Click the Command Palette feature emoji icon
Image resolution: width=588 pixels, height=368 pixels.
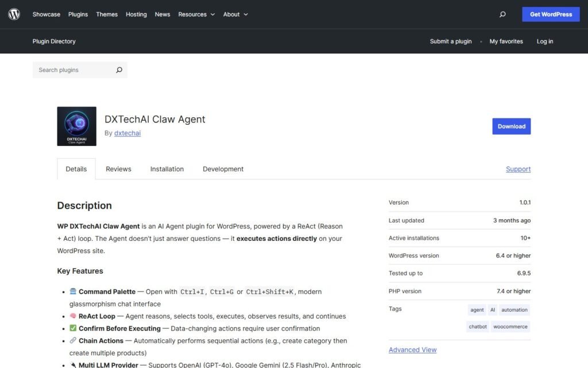[73, 291]
